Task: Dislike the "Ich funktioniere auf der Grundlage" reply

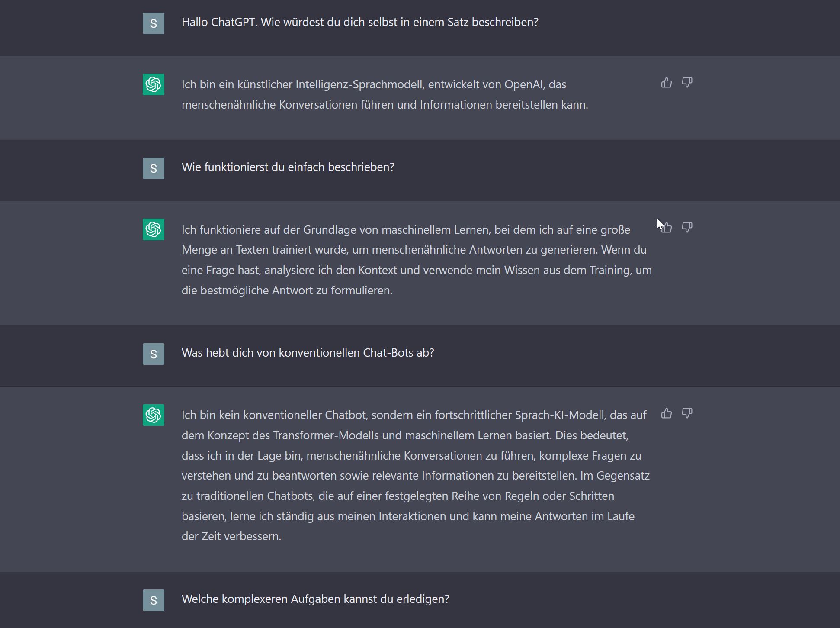Action: click(687, 228)
